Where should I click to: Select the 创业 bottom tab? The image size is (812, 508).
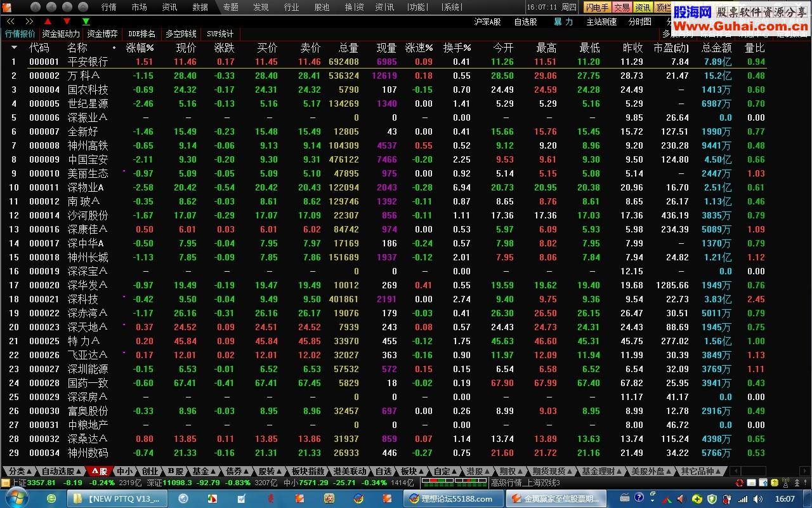[x=149, y=471]
